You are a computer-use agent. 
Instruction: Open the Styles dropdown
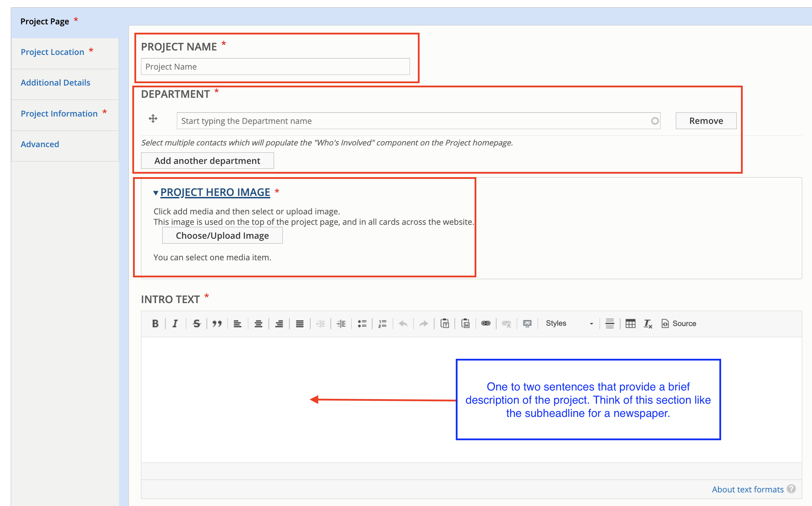coord(569,324)
